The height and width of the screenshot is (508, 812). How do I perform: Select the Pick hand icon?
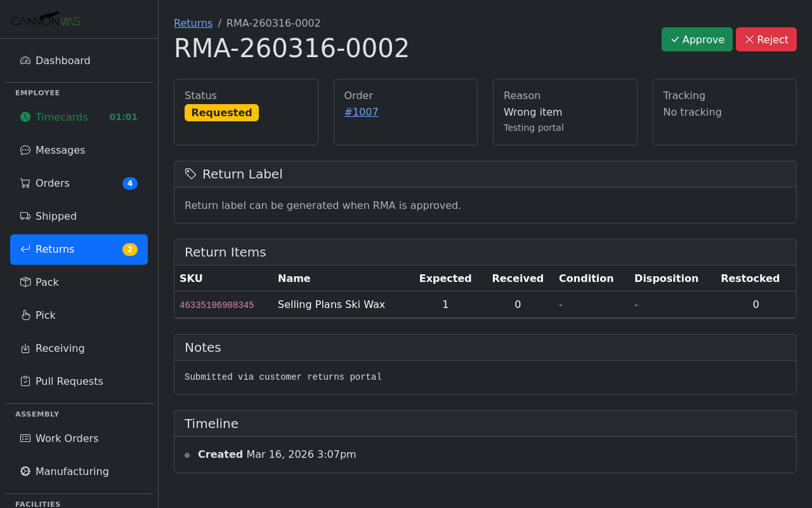point(25,315)
